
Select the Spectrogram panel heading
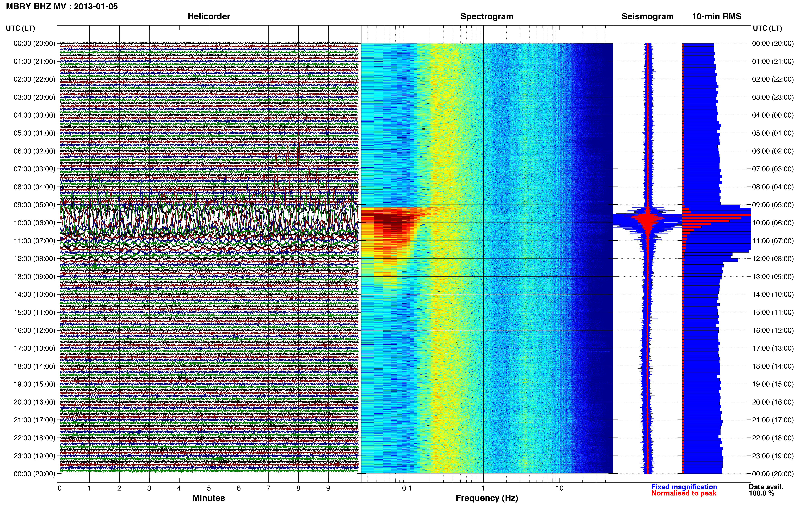[x=487, y=16]
